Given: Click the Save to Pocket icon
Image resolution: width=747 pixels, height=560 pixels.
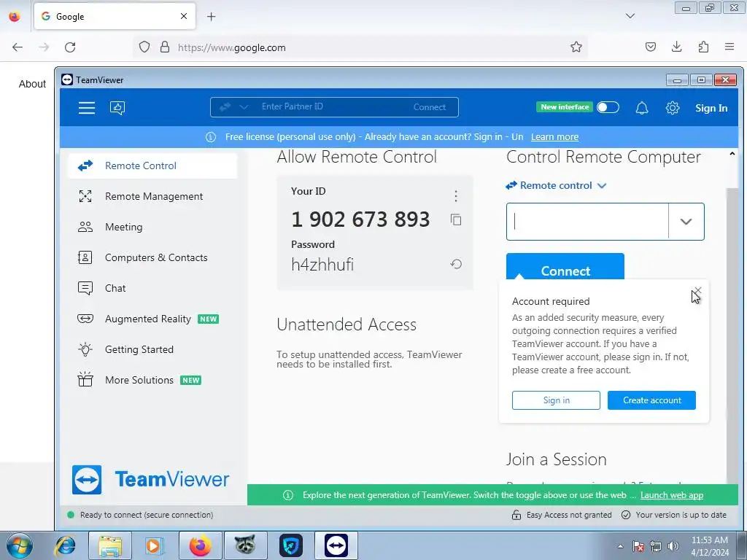Looking at the screenshot, I should click(x=650, y=47).
